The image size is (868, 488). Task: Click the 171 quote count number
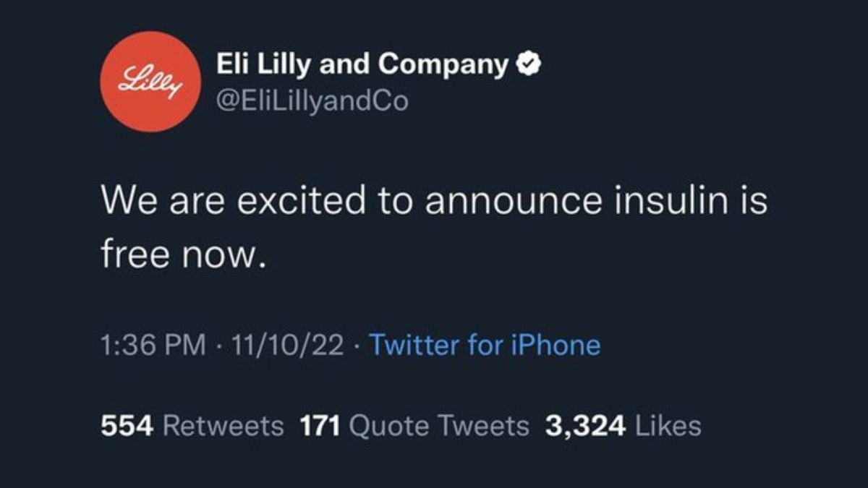pos(320,426)
